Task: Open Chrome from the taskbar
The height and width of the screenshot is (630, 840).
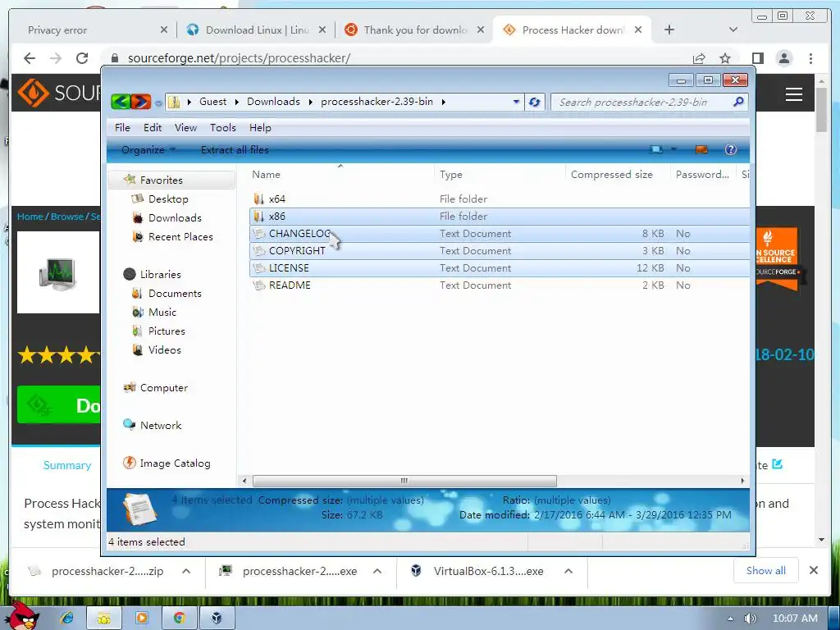Action: coord(179,618)
